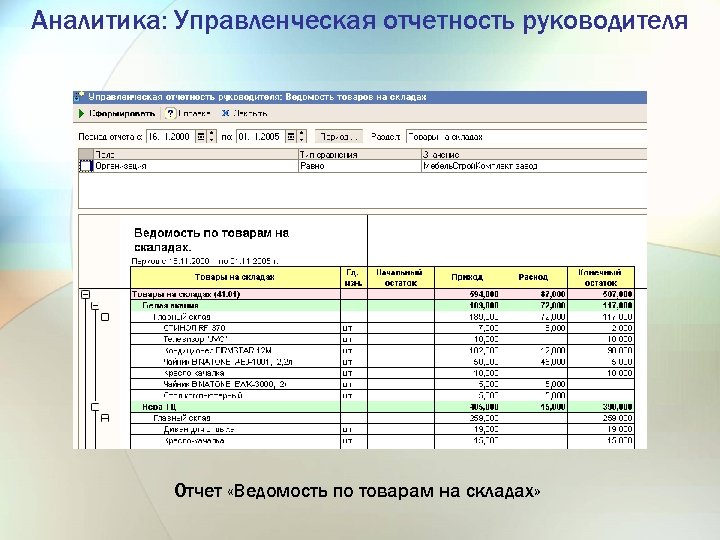Click the Конечный остаток column header
The image size is (720, 540).
[x=601, y=277]
